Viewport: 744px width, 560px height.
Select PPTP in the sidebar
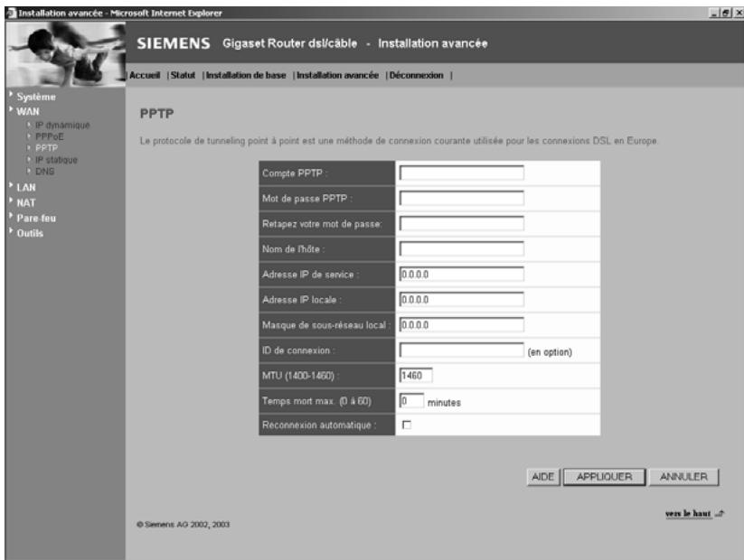(x=46, y=148)
